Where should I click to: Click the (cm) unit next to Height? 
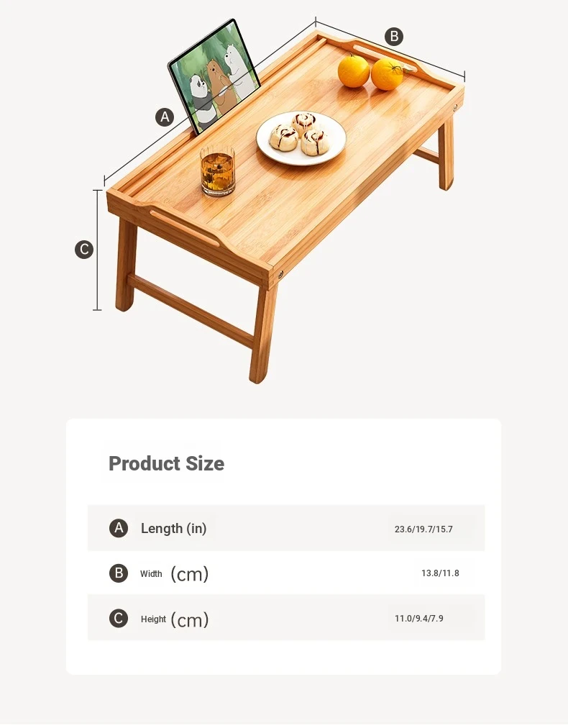[189, 619]
